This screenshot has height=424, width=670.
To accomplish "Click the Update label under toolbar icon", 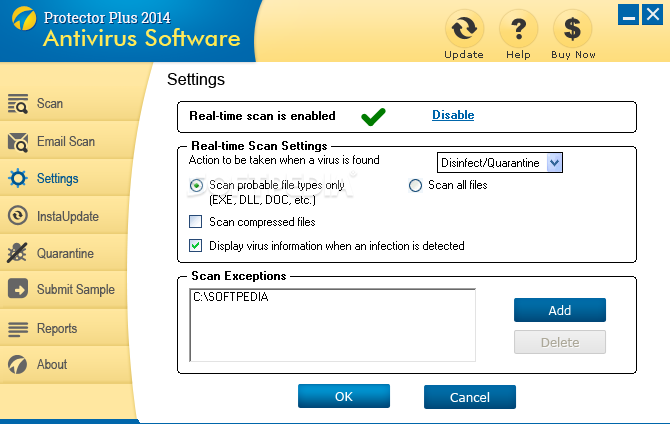I will tap(464, 55).
